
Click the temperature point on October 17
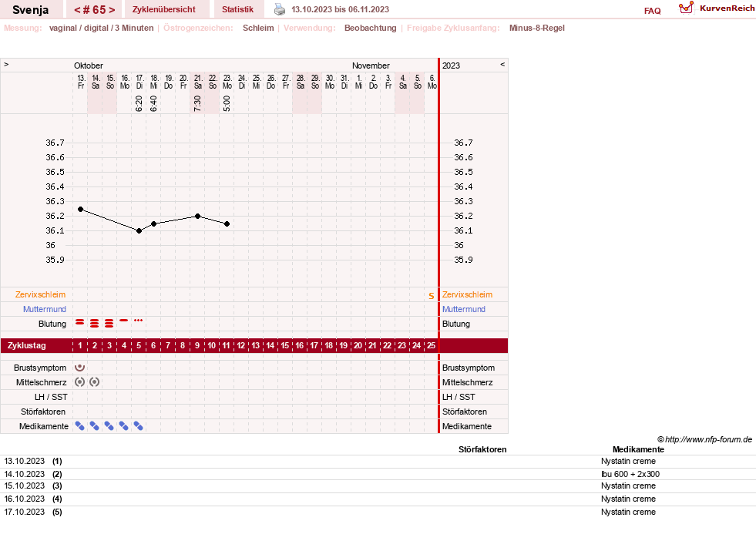(139, 231)
